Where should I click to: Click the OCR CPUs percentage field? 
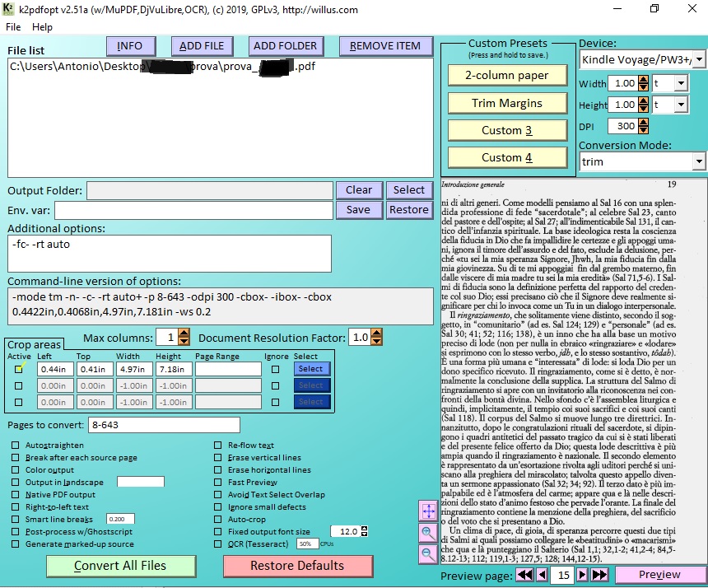pos(308,544)
